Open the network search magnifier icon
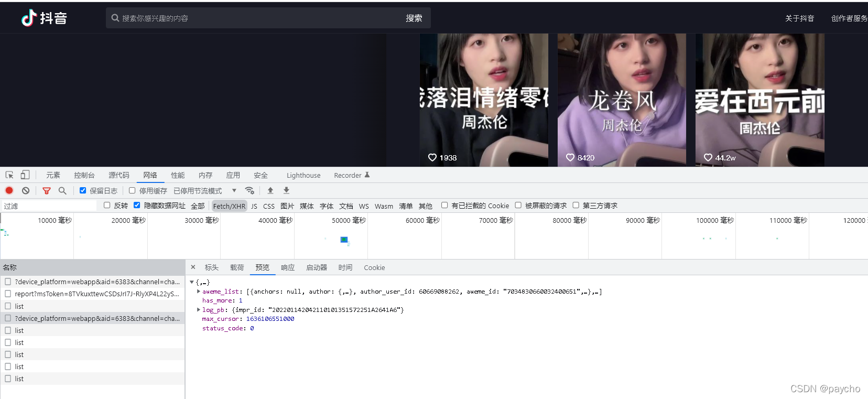The height and width of the screenshot is (399, 868). coord(62,191)
